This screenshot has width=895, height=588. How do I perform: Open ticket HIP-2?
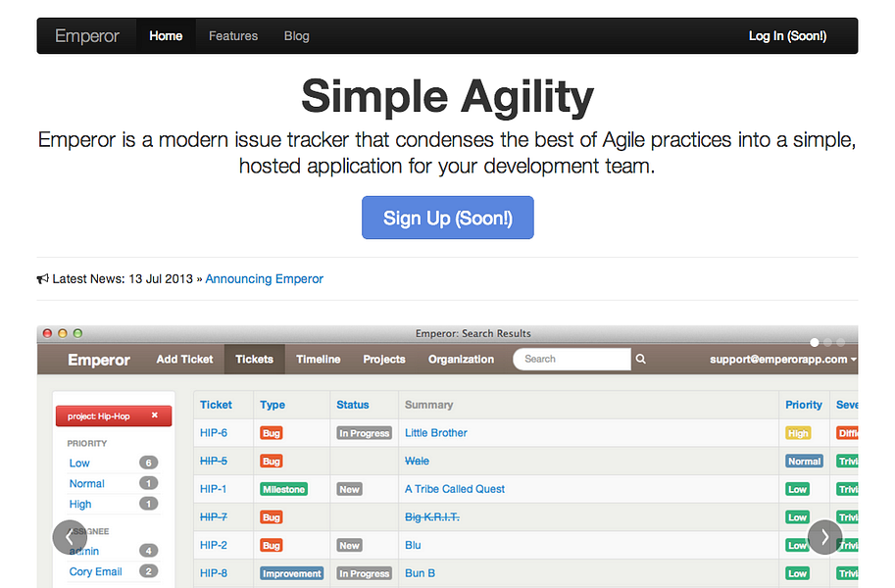click(x=214, y=545)
